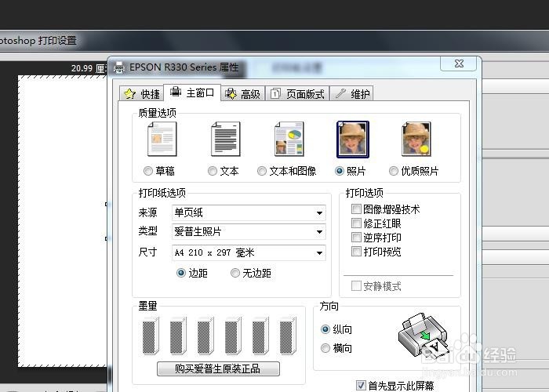Image resolution: width=549 pixels, height=392 pixels.
Task: Choose the 边距 radio option
Action: [181, 273]
